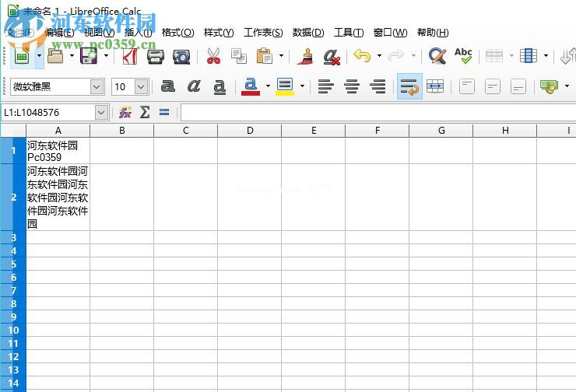The width and height of the screenshot is (576, 392).
Task: Click Merge and Center Cells icon
Action: (435, 86)
